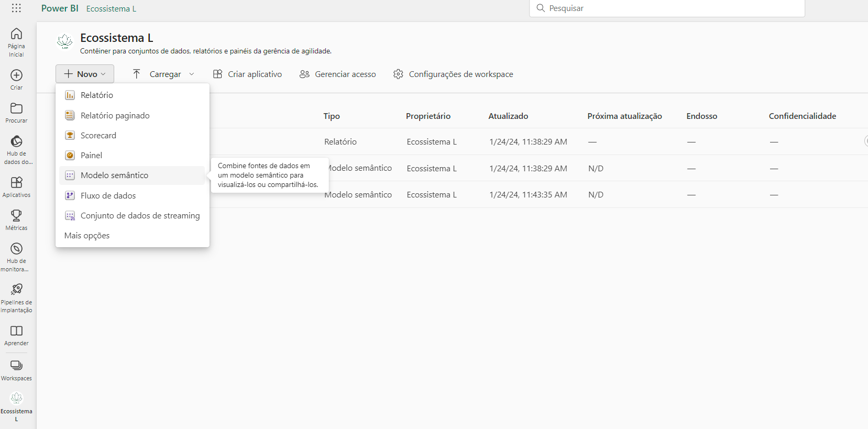
Task: Click the workspace settings gear icon
Action: click(398, 74)
